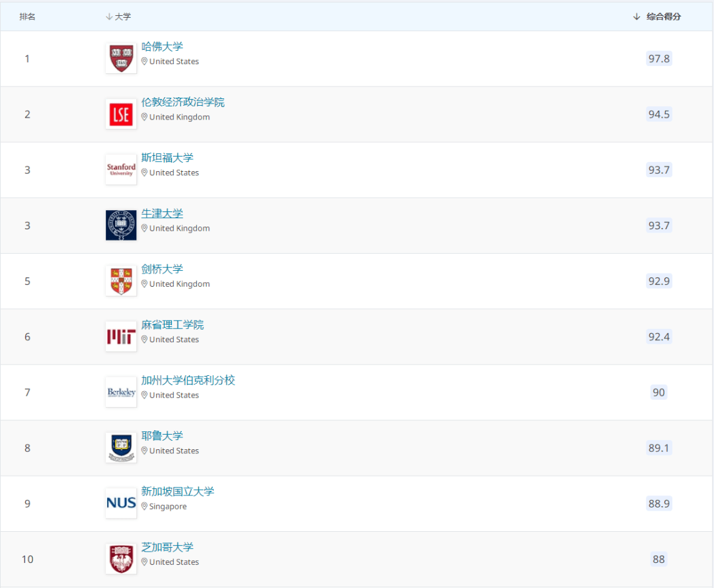Image resolution: width=714 pixels, height=588 pixels.
Task: Click the LSE red logo
Action: pyautogui.click(x=121, y=114)
